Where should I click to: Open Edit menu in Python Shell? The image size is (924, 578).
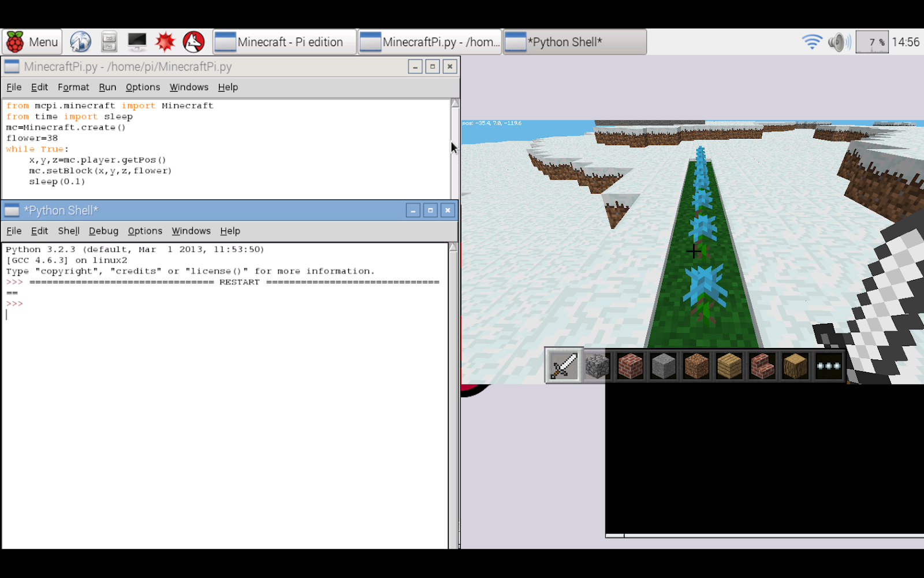[39, 231]
